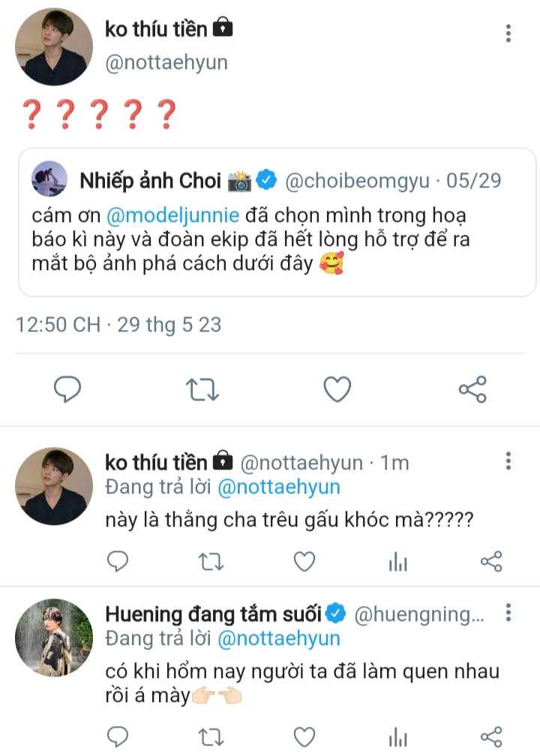This screenshot has height=756, width=540.
Task: View analytics of the 'này là thằng cha' reply
Action: (x=397, y=562)
